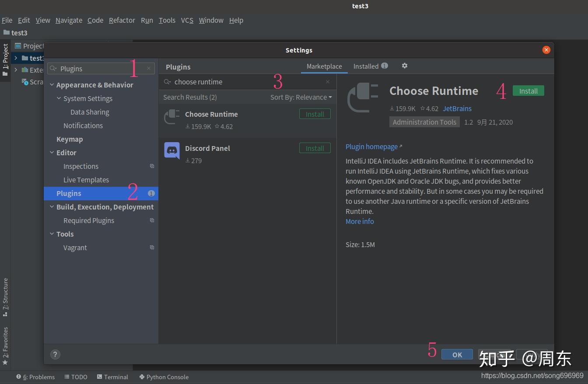This screenshot has height=384, width=588.
Task: Click the Plugins update badge in sidebar
Action: tap(151, 193)
